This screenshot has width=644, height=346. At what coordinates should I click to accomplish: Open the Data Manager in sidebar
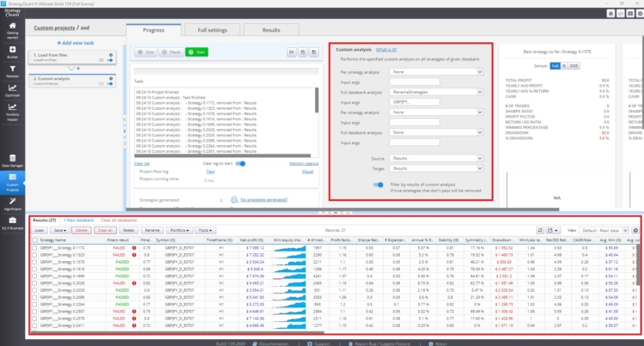click(12, 161)
